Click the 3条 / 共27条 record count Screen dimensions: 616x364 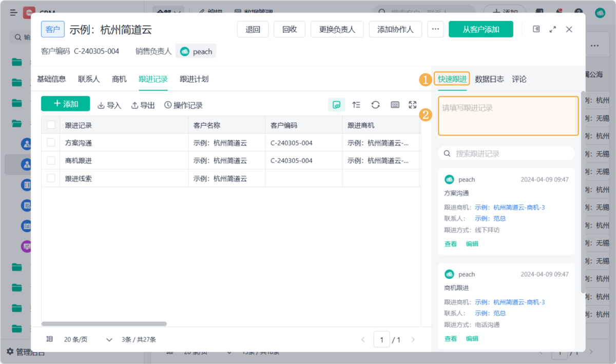point(139,339)
